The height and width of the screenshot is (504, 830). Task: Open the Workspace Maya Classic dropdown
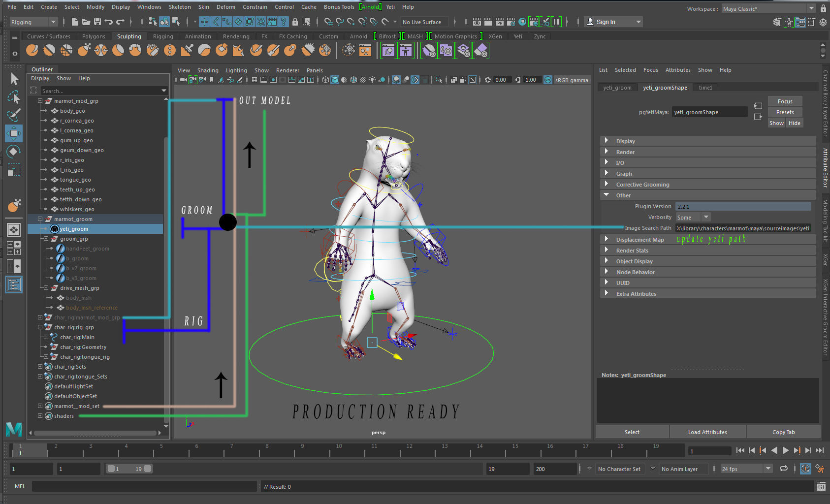click(x=768, y=8)
